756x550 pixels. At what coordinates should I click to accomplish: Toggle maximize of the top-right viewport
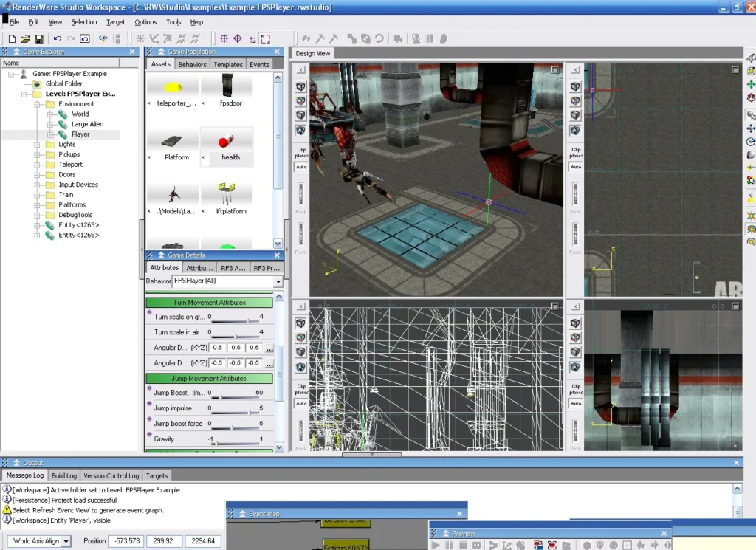click(735, 70)
